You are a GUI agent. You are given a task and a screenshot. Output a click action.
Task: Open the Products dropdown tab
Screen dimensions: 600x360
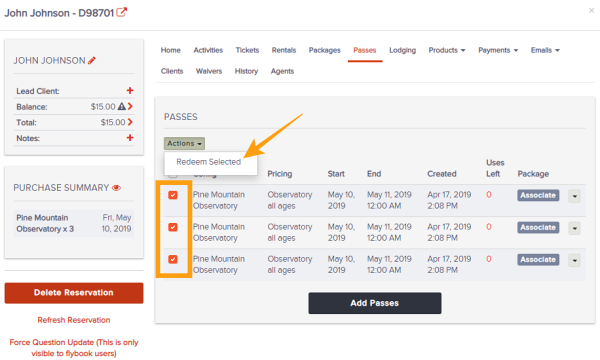pyautogui.click(x=447, y=50)
